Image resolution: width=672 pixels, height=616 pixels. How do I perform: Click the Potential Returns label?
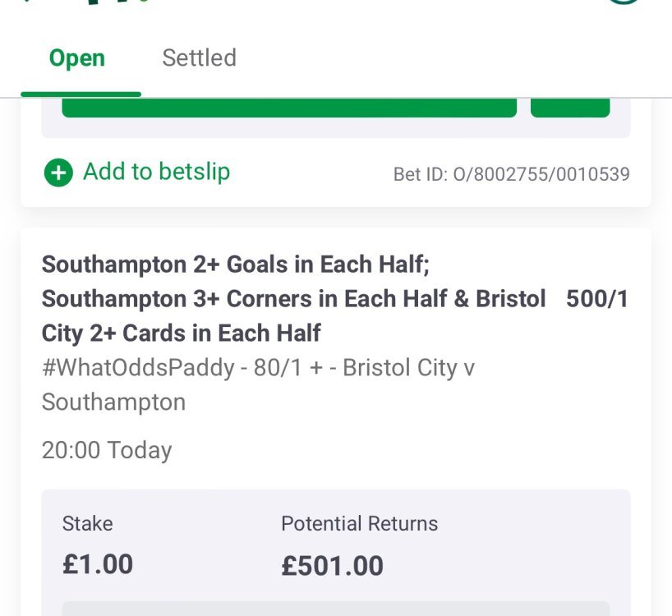tap(359, 524)
